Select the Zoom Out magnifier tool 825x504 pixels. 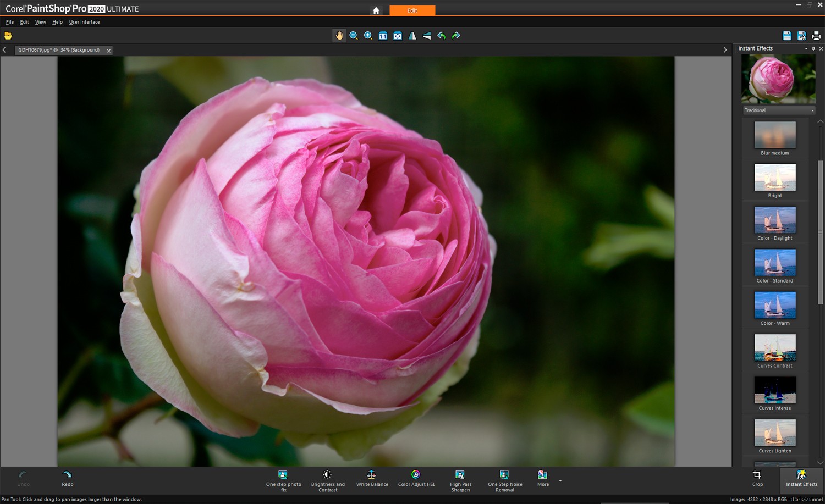point(354,35)
